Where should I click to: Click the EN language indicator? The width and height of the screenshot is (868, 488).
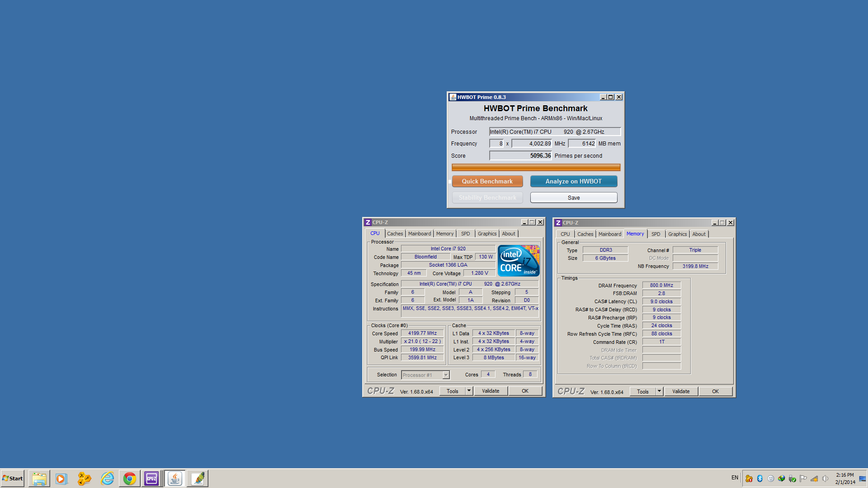(735, 478)
